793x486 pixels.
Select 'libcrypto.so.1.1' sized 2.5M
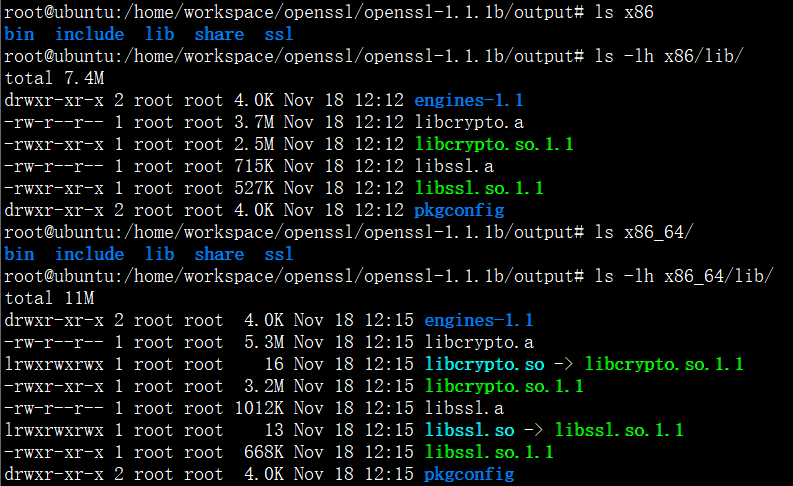pyautogui.click(x=494, y=144)
